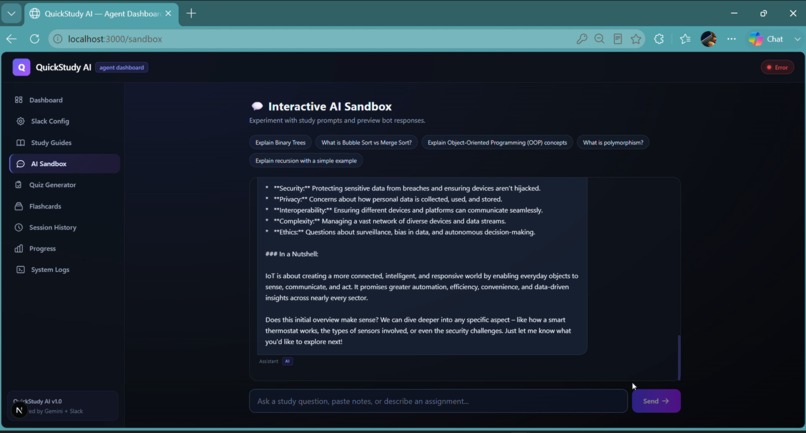
Task: Open the browser profile avatar
Action: click(708, 39)
